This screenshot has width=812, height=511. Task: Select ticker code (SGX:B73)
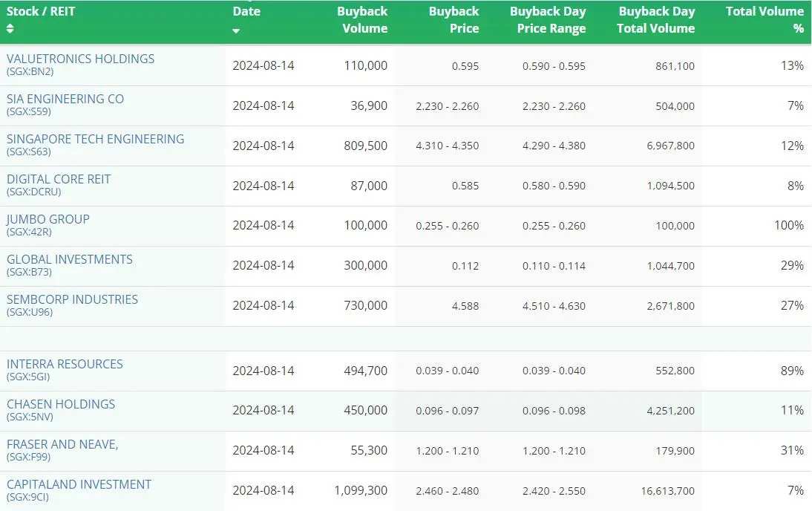click(x=29, y=272)
